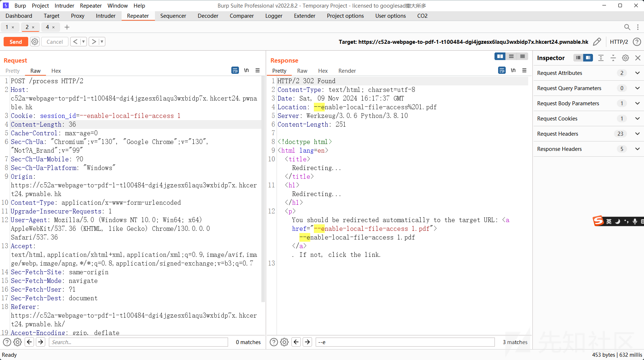
Task: Close the Inspector panel
Action: (x=638, y=58)
